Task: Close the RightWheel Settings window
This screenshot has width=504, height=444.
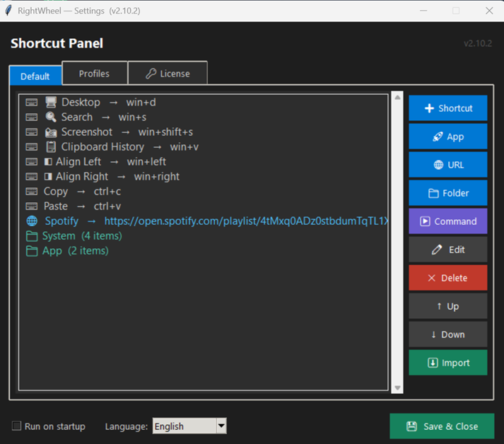Action: point(489,11)
